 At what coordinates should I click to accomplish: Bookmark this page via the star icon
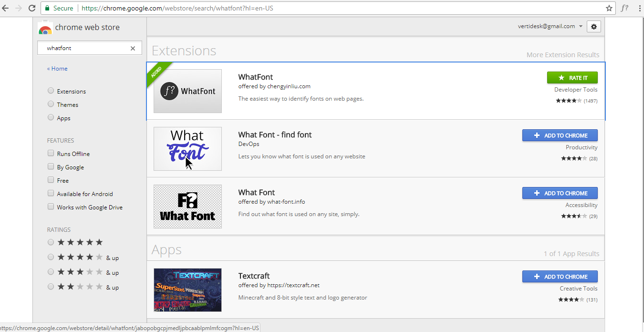pos(609,8)
